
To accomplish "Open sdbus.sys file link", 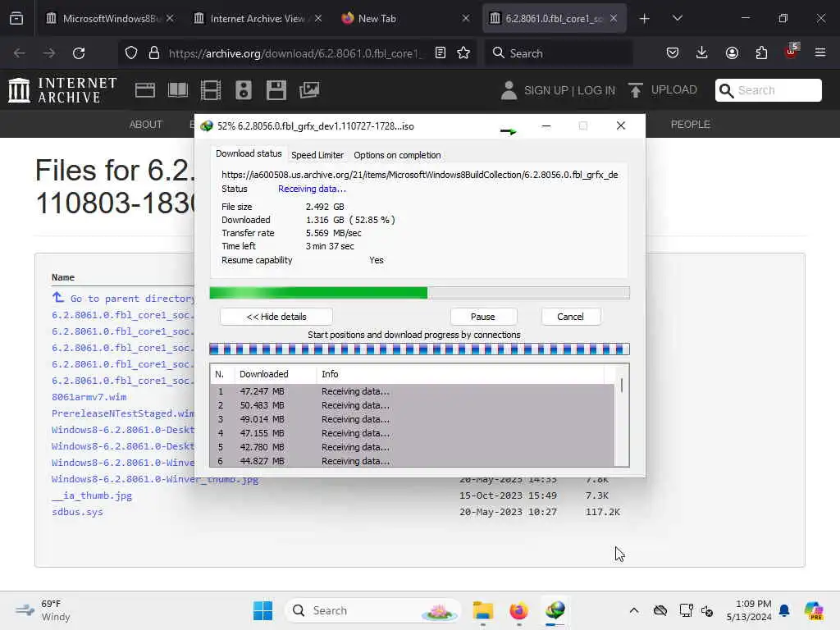I will [x=77, y=512].
